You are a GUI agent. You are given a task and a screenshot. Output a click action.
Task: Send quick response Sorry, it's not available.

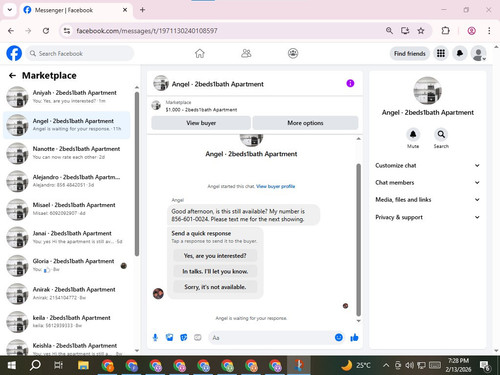pos(215,287)
